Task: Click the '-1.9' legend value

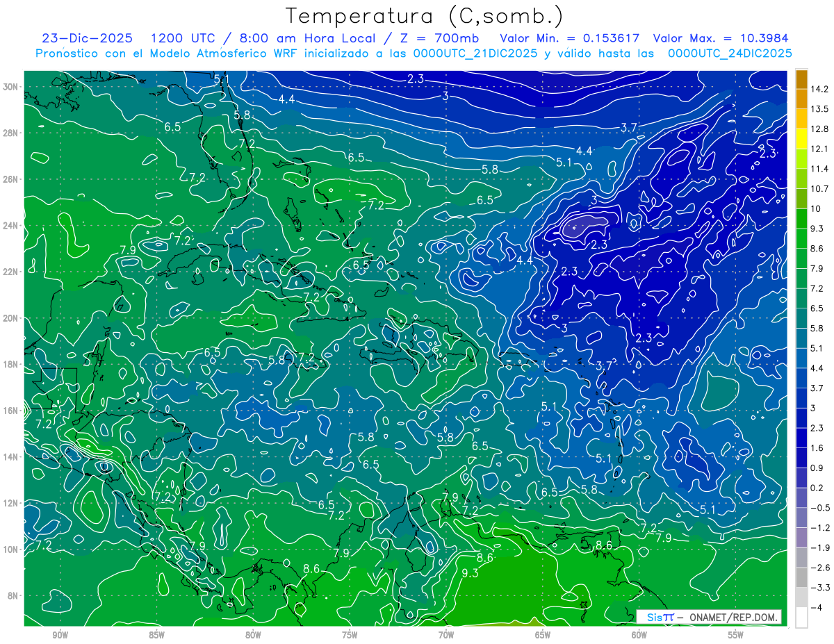Action: (821, 547)
